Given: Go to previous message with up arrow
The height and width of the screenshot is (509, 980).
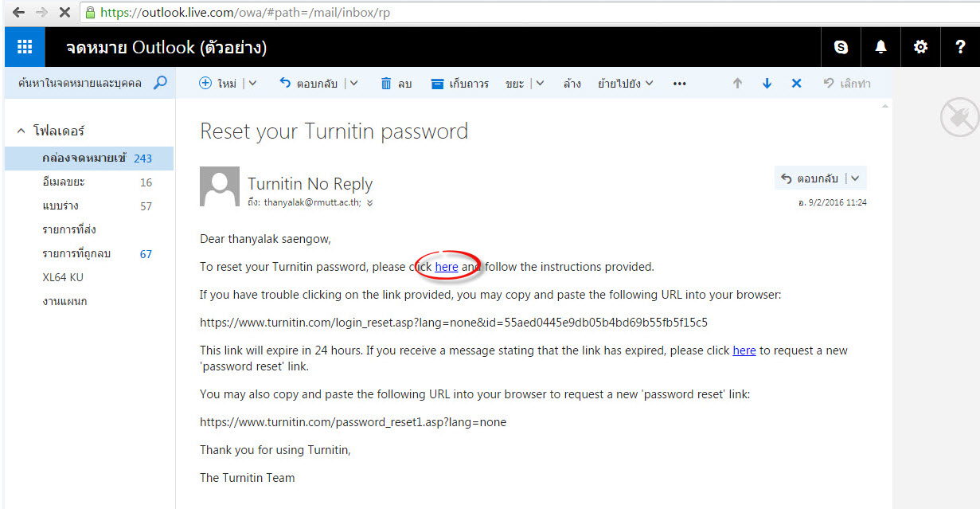Looking at the screenshot, I should point(737,83).
